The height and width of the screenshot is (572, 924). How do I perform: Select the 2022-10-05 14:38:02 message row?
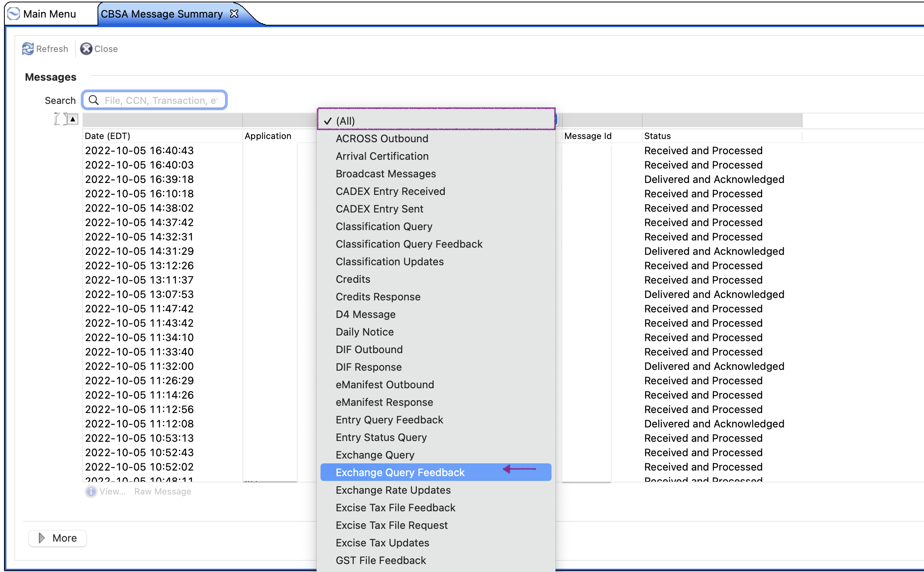point(139,208)
